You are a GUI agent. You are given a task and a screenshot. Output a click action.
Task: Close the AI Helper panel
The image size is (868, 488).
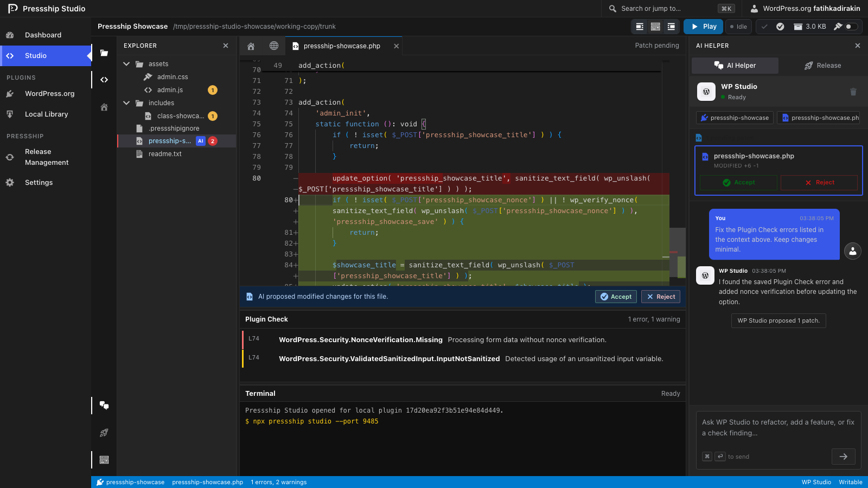(858, 46)
